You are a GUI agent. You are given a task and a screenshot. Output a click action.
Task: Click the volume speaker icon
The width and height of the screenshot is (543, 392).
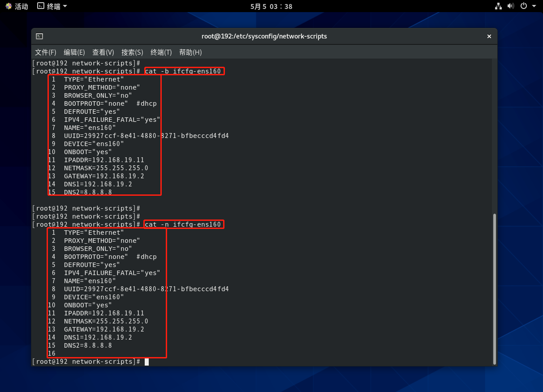pyautogui.click(x=511, y=6)
